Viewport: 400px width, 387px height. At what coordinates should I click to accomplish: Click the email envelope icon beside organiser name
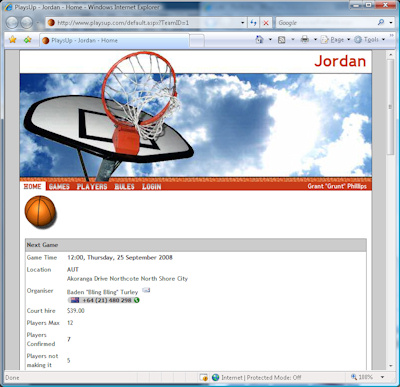click(146, 290)
